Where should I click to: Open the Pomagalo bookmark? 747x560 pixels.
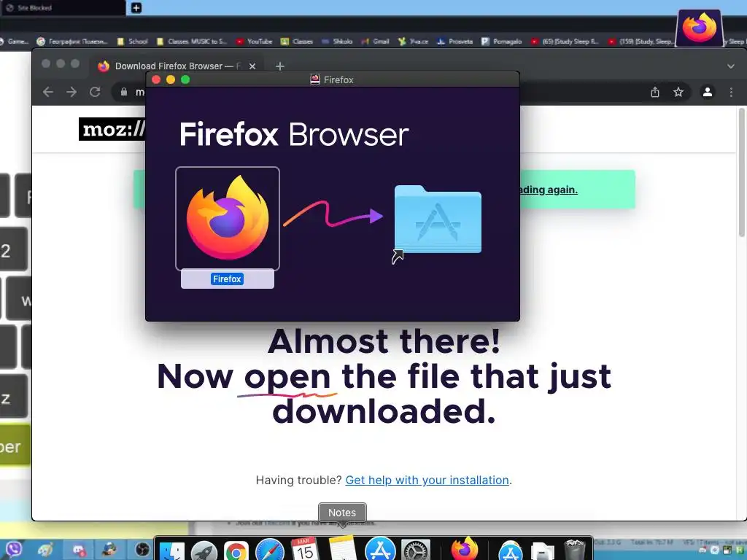click(x=502, y=42)
